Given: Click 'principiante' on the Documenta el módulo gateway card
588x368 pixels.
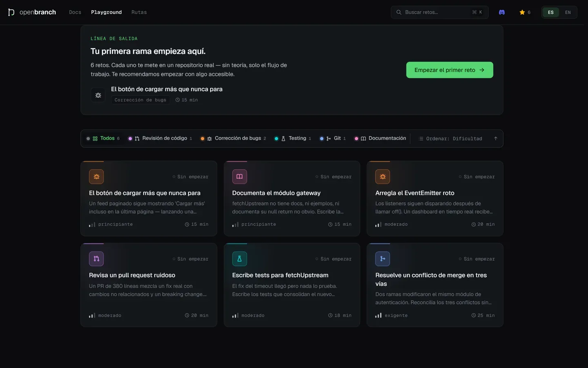Looking at the screenshot, I should [x=258, y=224].
